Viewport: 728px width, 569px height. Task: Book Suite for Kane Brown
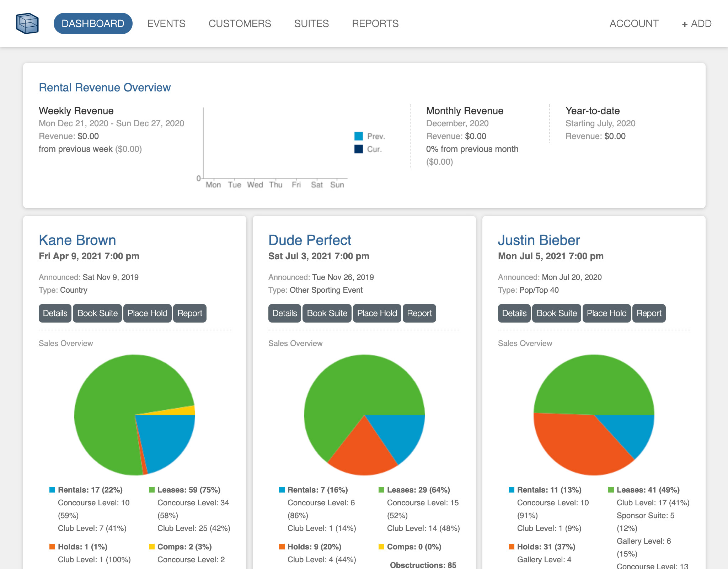(x=97, y=313)
